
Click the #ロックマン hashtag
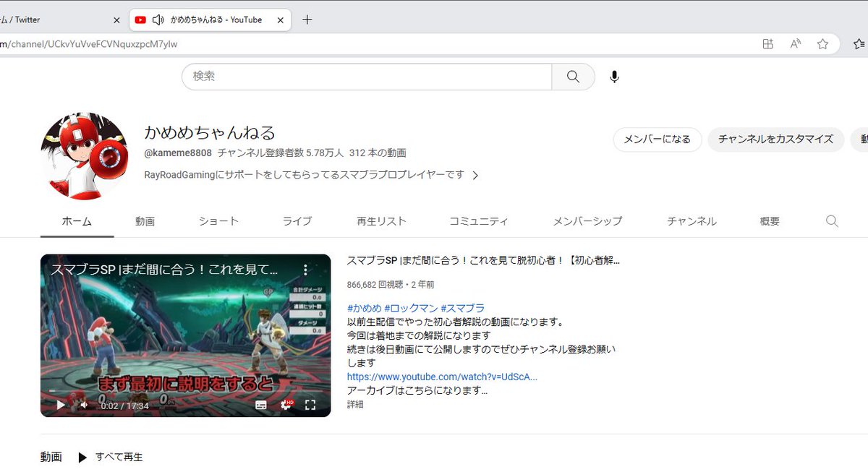[x=411, y=309]
